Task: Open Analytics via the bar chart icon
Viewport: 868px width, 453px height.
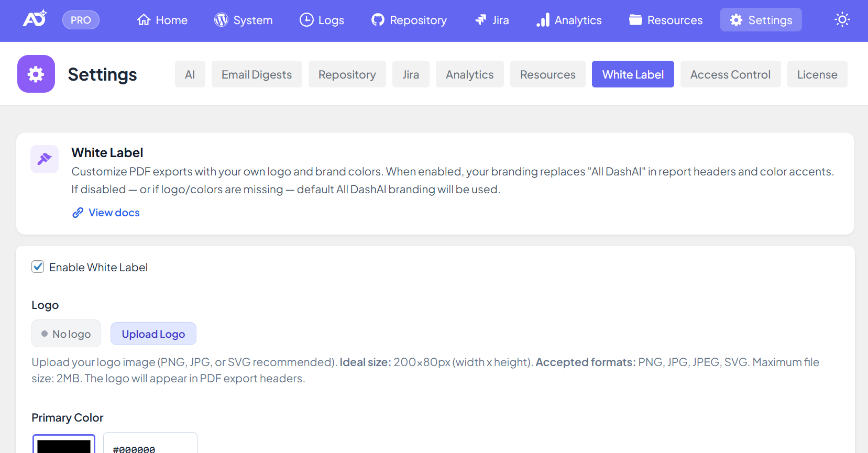Action: pos(543,20)
